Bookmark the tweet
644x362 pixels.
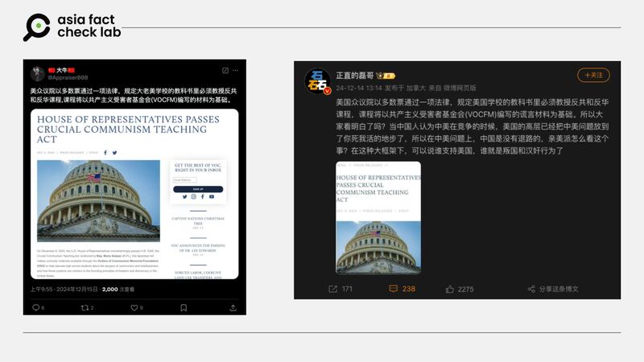point(184,307)
